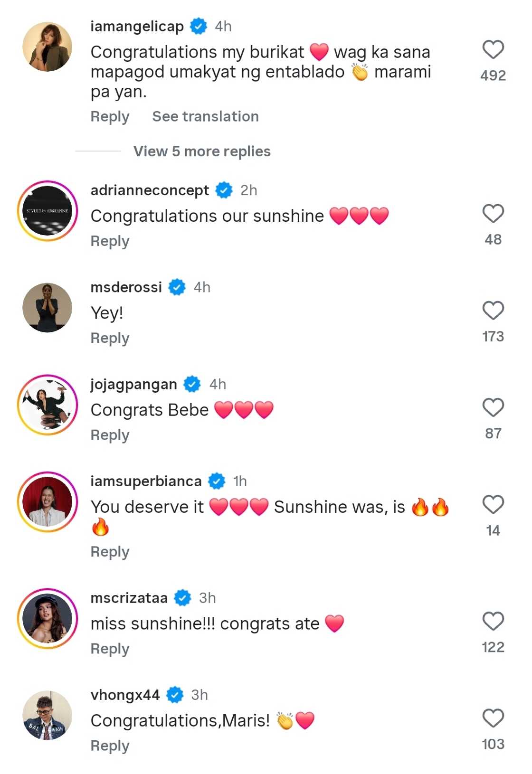View adrianneconcept's story avatar

coord(47,211)
